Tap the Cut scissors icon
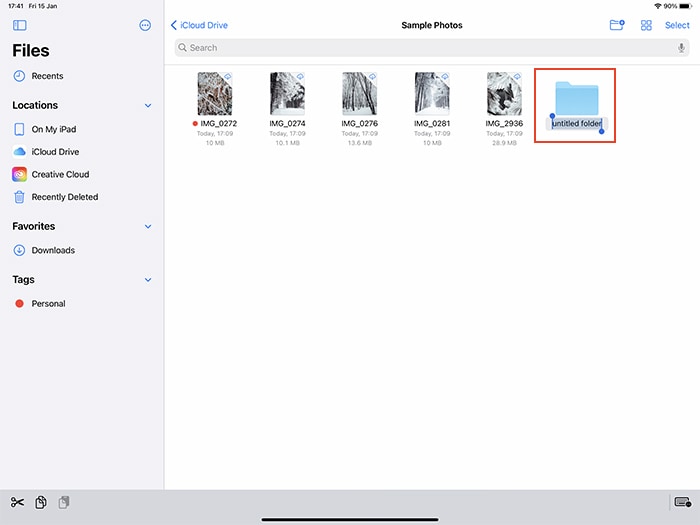The height and width of the screenshot is (525, 700). pyautogui.click(x=17, y=503)
